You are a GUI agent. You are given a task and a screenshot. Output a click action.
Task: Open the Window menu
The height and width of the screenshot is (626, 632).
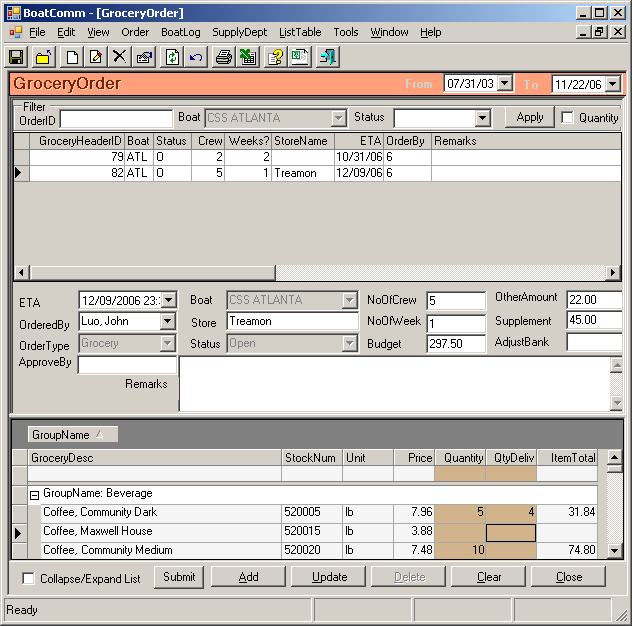tap(389, 32)
